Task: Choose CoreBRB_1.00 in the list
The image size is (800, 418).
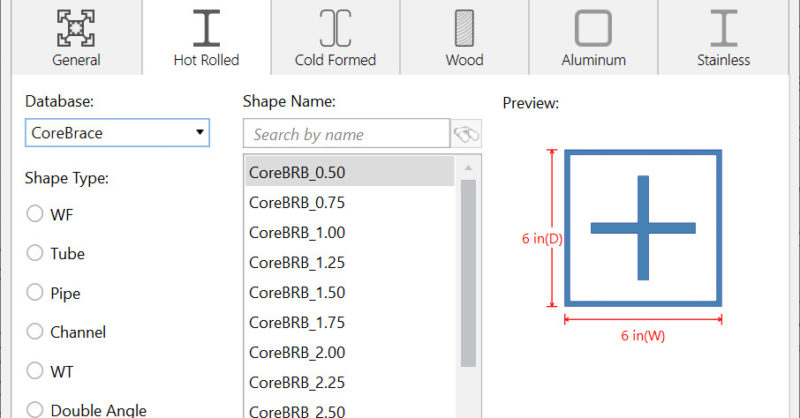Action: [x=297, y=232]
